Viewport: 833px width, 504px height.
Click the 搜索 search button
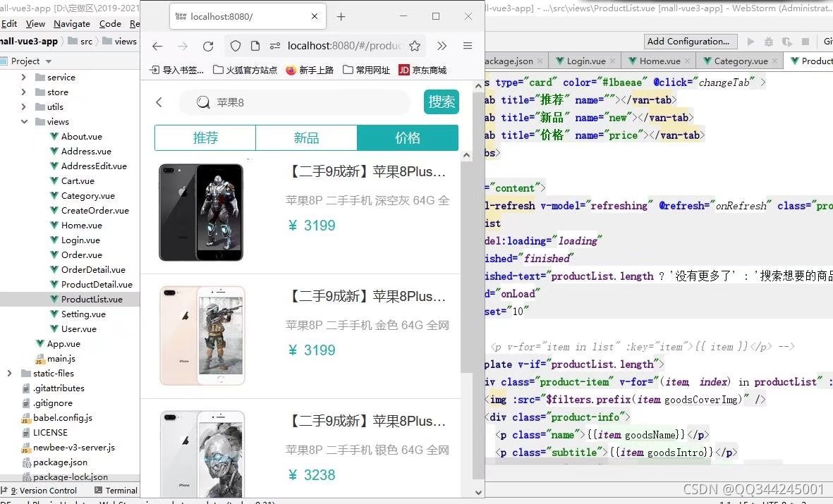[442, 102]
